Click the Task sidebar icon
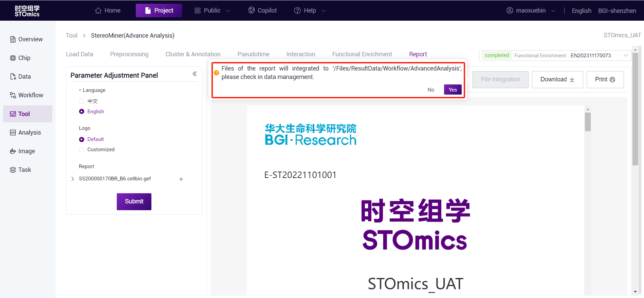 (x=13, y=170)
